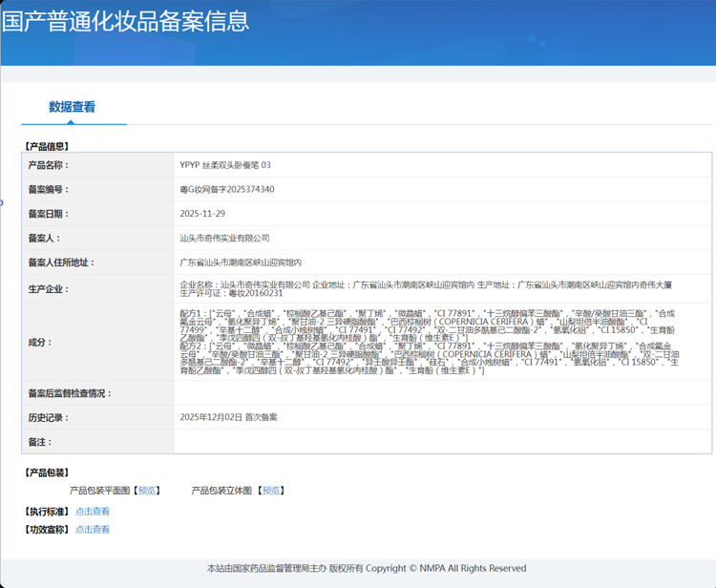Click the 配方2 ingredient list first line

point(426,346)
